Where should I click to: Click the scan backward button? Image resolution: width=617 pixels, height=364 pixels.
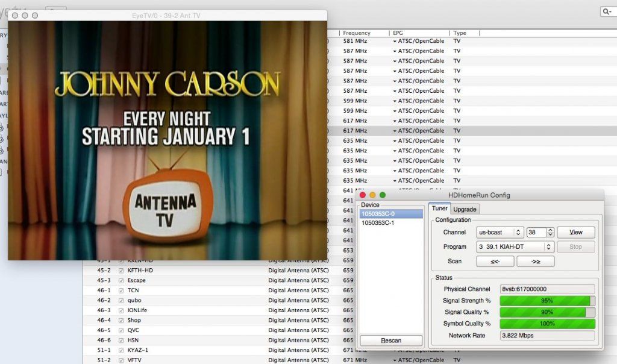(x=495, y=262)
